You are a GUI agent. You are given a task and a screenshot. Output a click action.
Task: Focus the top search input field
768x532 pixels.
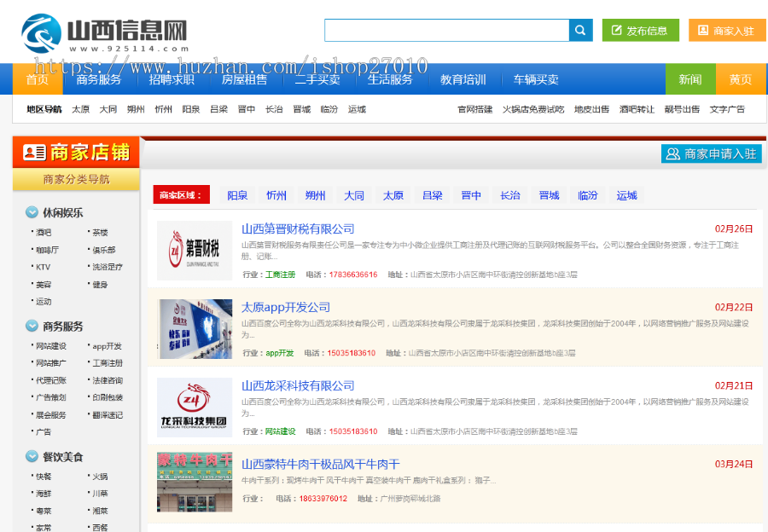tap(446, 31)
